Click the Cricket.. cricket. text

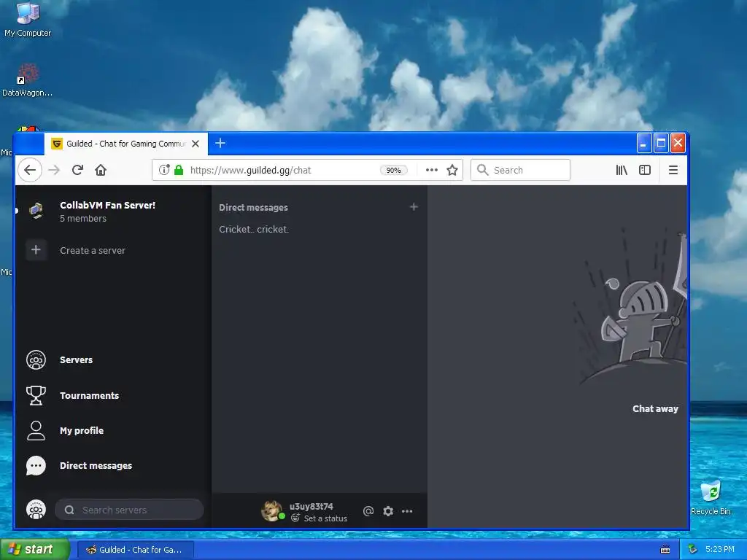pyautogui.click(x=254, y=229)
